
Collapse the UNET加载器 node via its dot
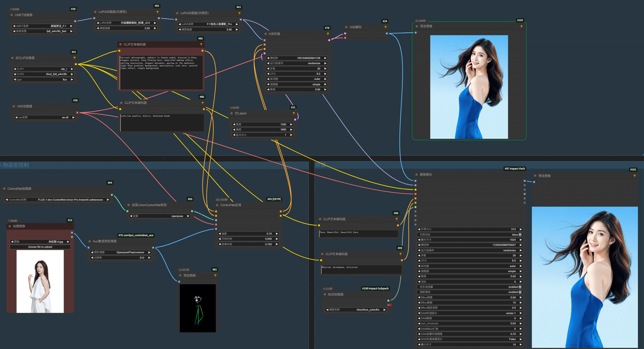click(x=12, y=15)
